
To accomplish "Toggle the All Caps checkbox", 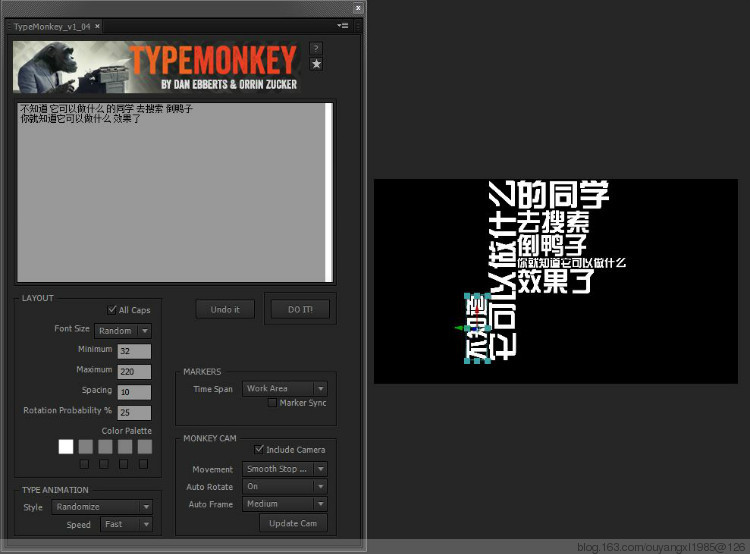I will coord(112,310).
